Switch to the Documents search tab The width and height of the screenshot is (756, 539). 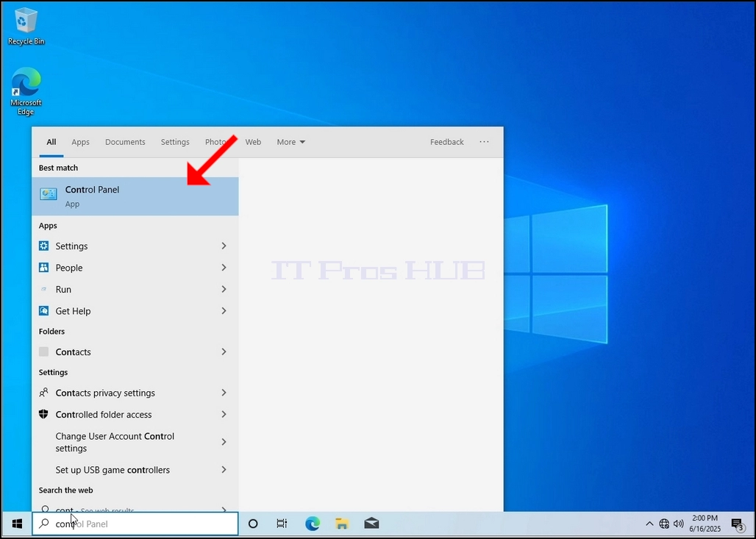[x=125, y=142]
